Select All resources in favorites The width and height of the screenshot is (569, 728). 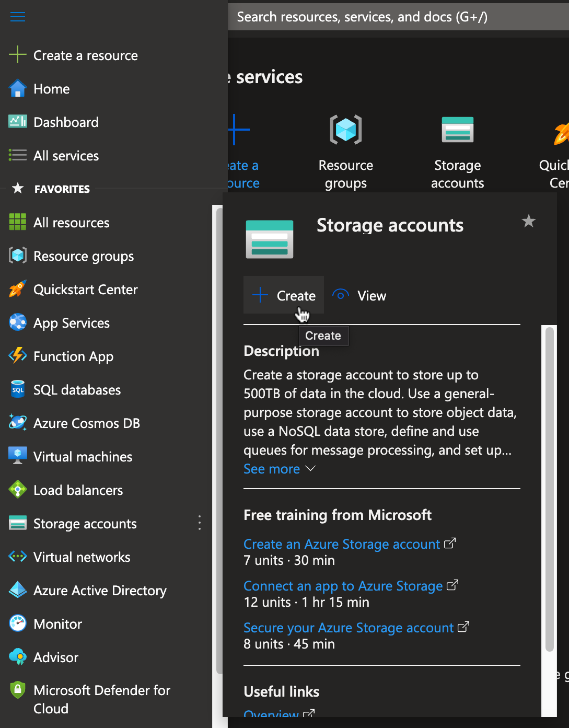point(71,223)
